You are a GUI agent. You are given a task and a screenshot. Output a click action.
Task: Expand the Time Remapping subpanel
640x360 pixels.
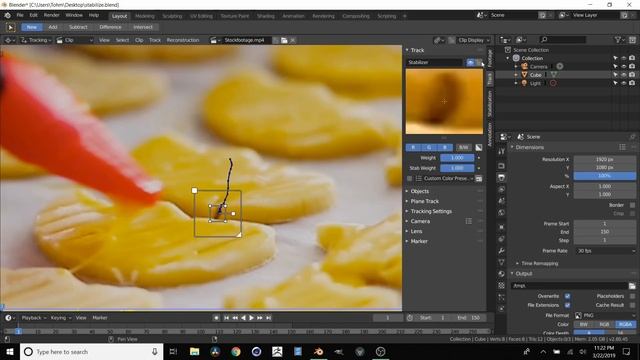pos(539,264)
